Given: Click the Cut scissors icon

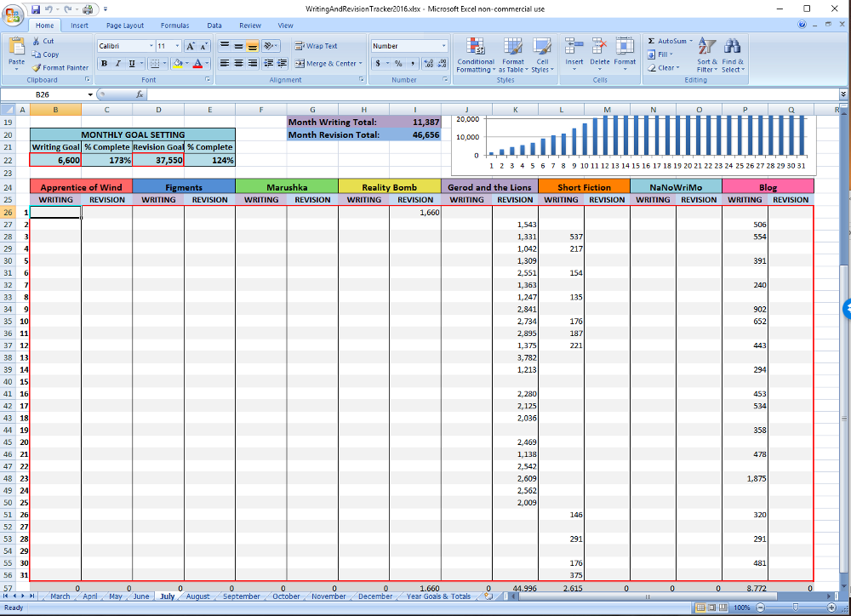Looking at the screenshot, I should 37,41.
